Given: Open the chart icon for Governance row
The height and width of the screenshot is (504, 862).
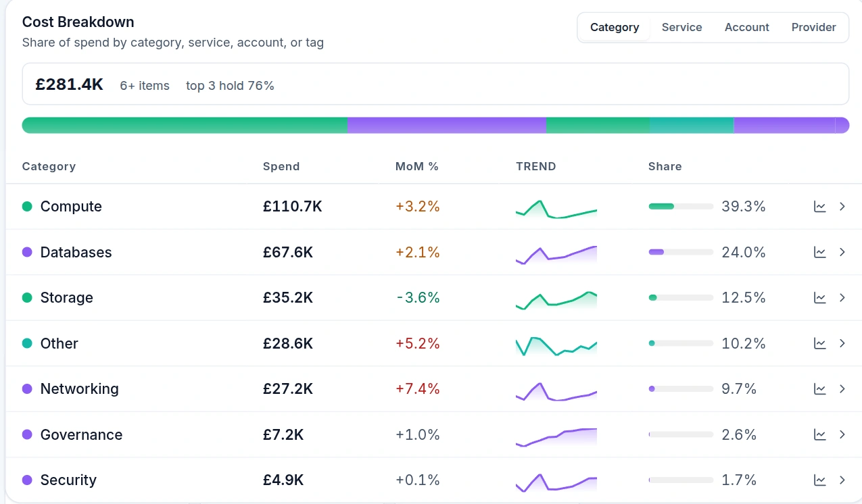Looking at the screenshot, I should (819, 434).
